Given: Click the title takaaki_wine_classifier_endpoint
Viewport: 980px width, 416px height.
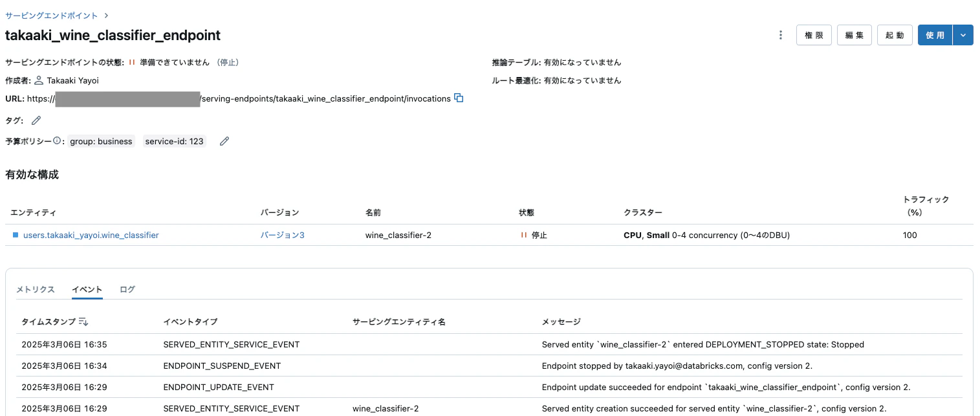Looking at the screenshot, I should tap(113, 35).
